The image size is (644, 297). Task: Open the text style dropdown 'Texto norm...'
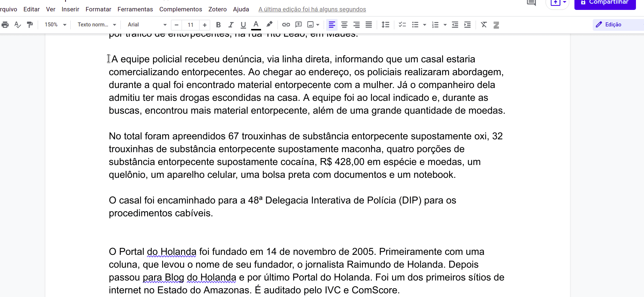click(x=97, y=25)
